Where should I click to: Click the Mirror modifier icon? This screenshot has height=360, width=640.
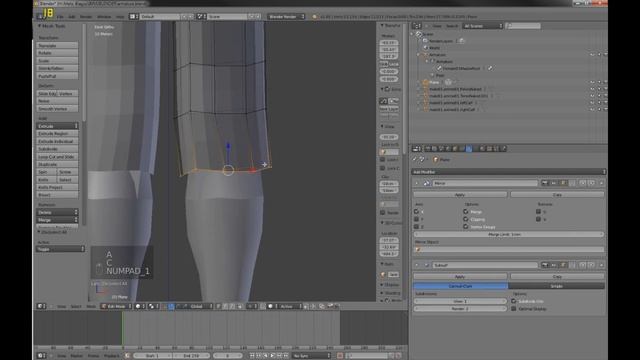pos(427,183)
